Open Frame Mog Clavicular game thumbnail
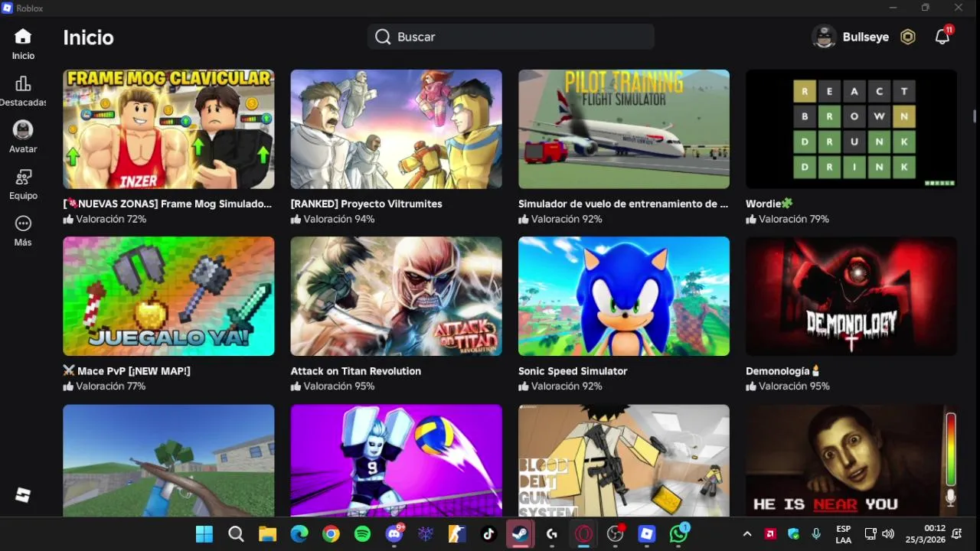This screenshot has width=980, height=551. coord(168,129)
